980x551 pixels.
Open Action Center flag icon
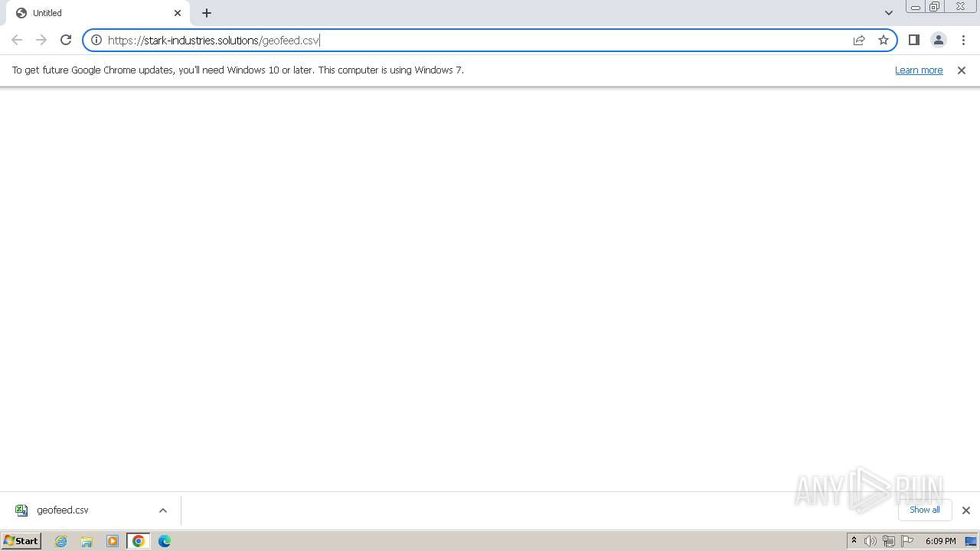pyautogui.click(x=907, y=541)
